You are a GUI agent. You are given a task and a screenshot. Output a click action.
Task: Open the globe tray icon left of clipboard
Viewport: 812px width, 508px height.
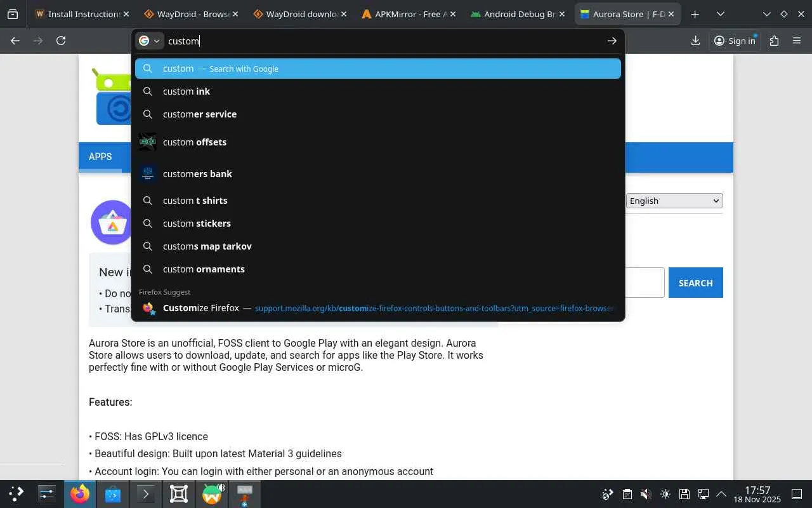608,494
